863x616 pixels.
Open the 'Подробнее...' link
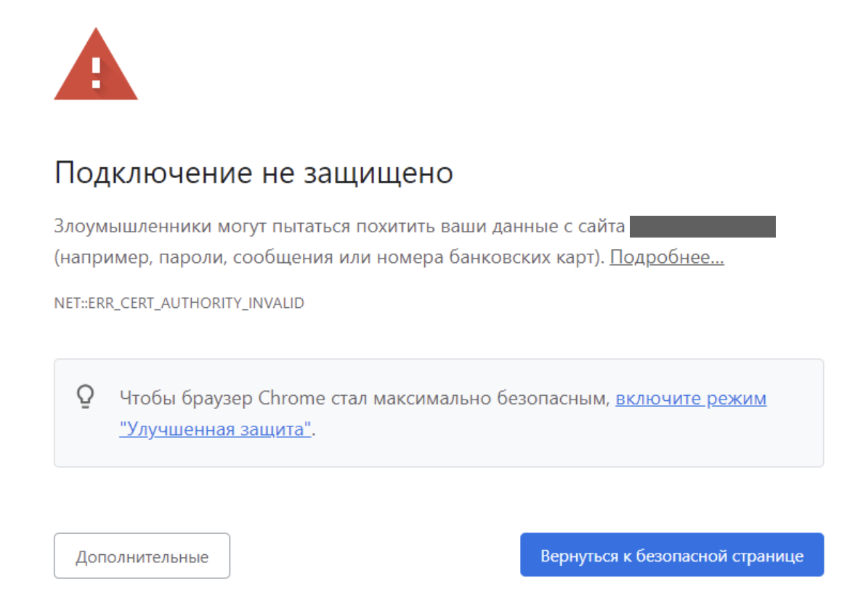click(666, 257)
